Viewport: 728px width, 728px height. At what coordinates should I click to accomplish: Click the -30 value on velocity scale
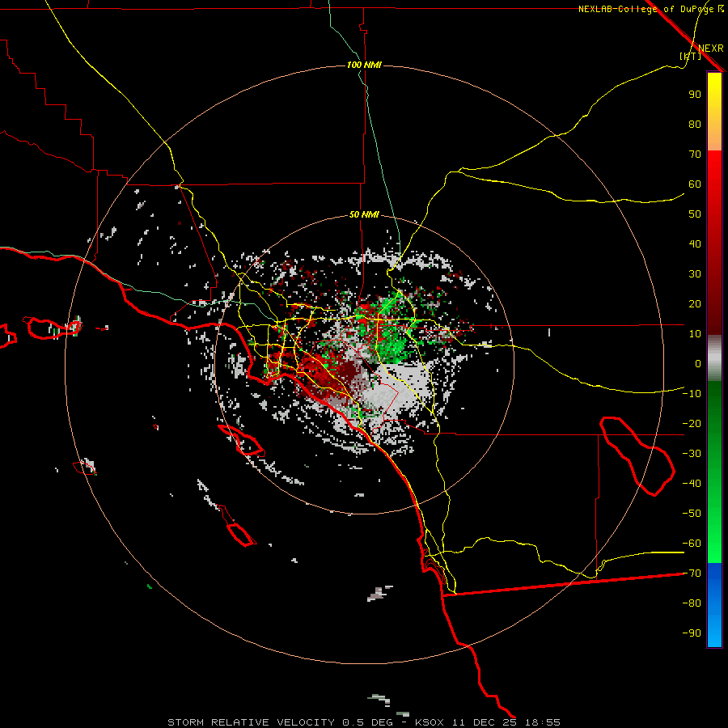[x=692, y=454]
